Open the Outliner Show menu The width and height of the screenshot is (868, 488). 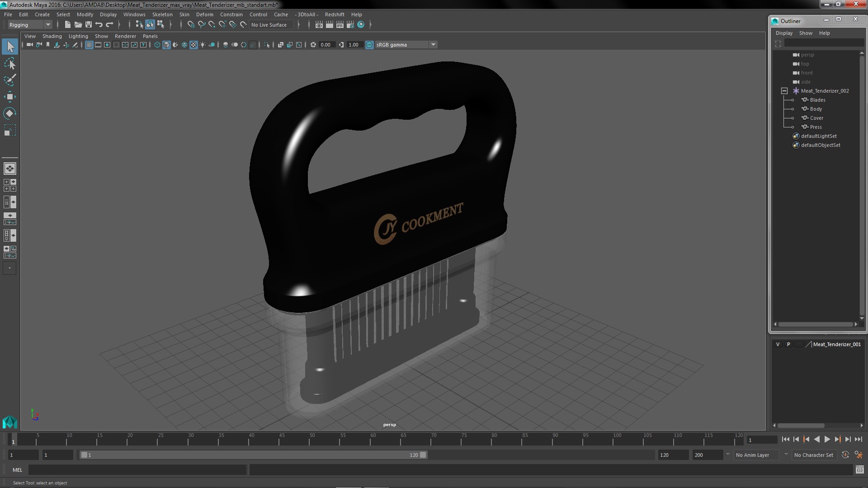[806, 33]
